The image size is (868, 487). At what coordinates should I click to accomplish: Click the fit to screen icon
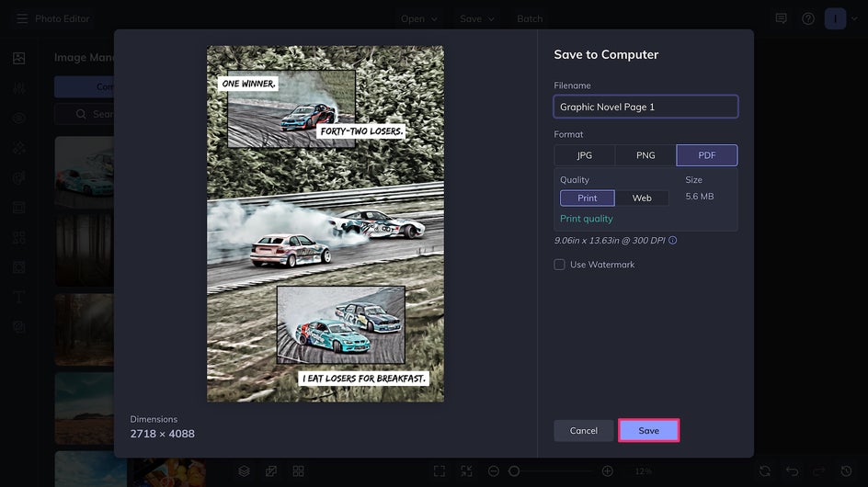click(x=440, y=471)
